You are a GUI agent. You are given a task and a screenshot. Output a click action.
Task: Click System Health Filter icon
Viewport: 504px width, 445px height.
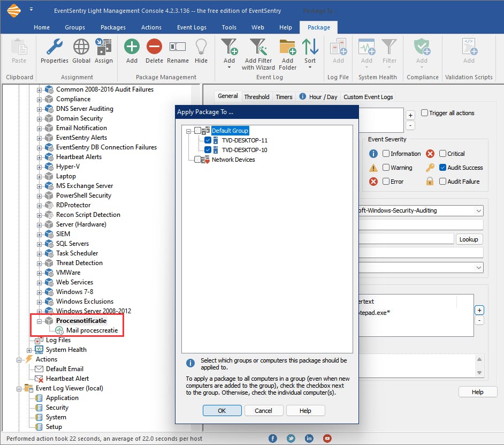tap(389, 47)
